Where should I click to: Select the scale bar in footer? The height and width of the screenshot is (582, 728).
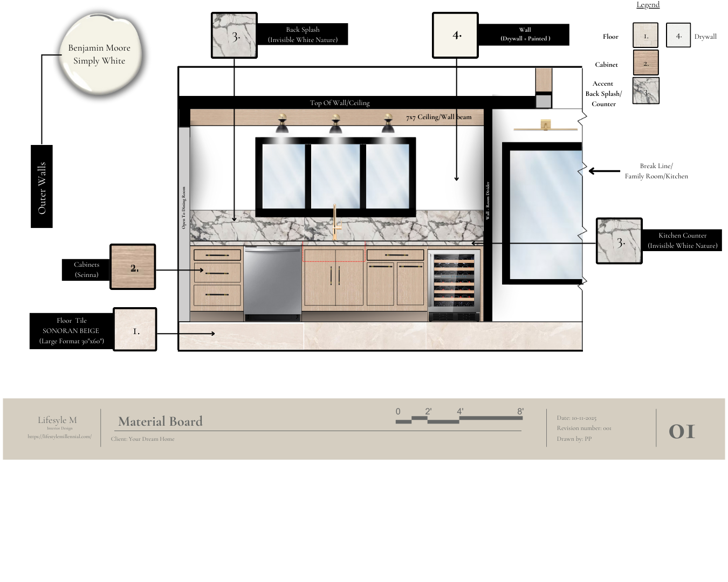459,417
